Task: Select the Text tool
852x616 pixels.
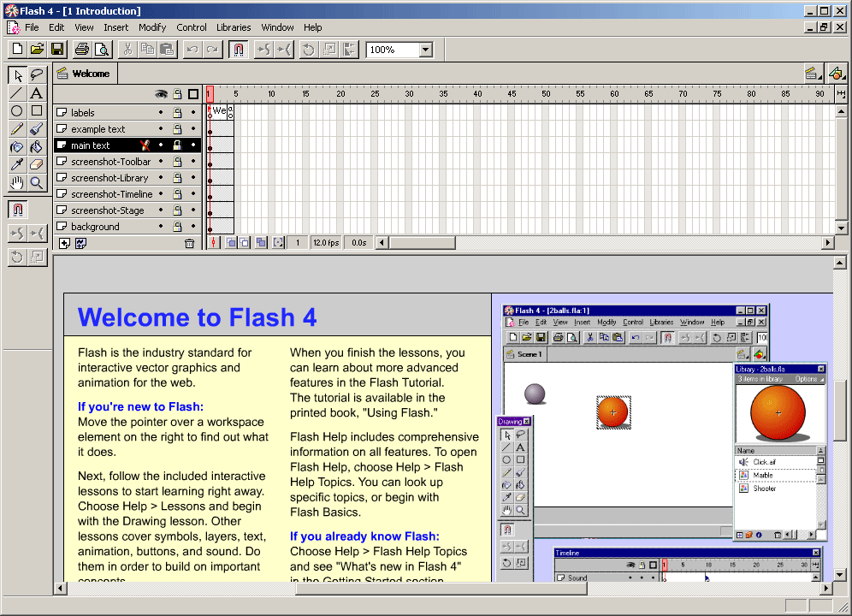Action: pyautogui.click(x=37, y=93)
